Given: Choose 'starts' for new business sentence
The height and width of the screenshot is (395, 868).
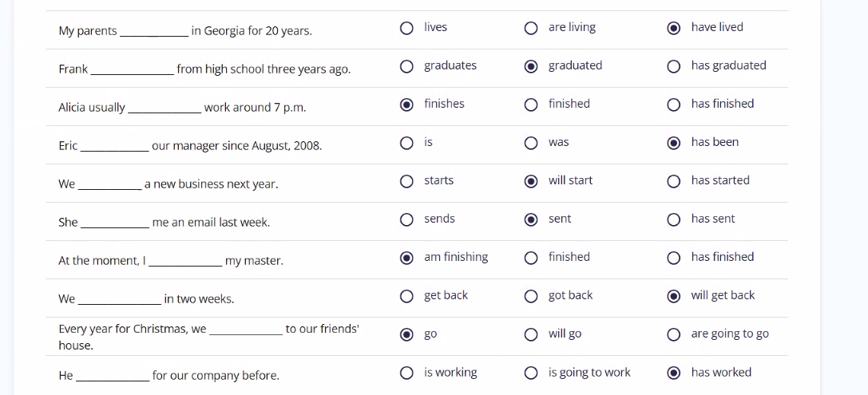Looking at the screenshot, I should 406,181.
